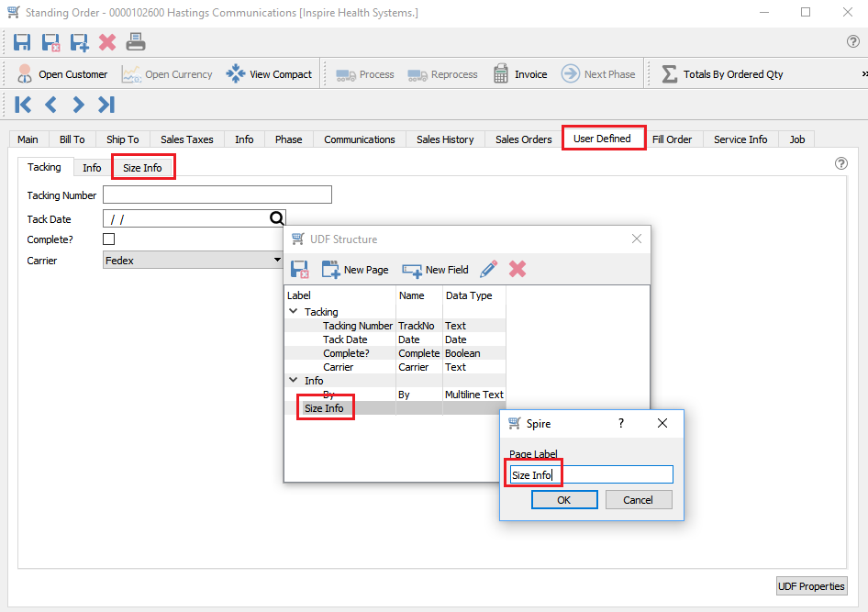Click the Page Label input field
The width and height of the screenshot is (868, 612).
point(591,474)
